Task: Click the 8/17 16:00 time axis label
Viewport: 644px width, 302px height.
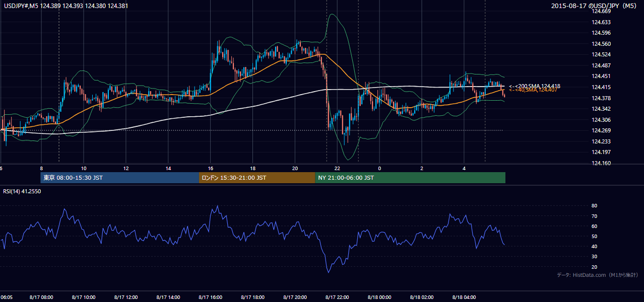Action: (x=211, y=297)
